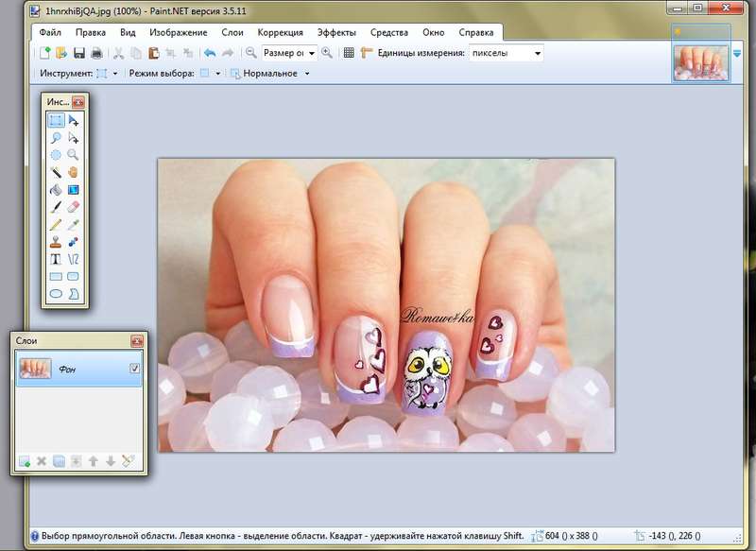Screen dimensions: 756x551
Task: Toggle visibility of the Фон layer
Action: click(x=134, y=369)
